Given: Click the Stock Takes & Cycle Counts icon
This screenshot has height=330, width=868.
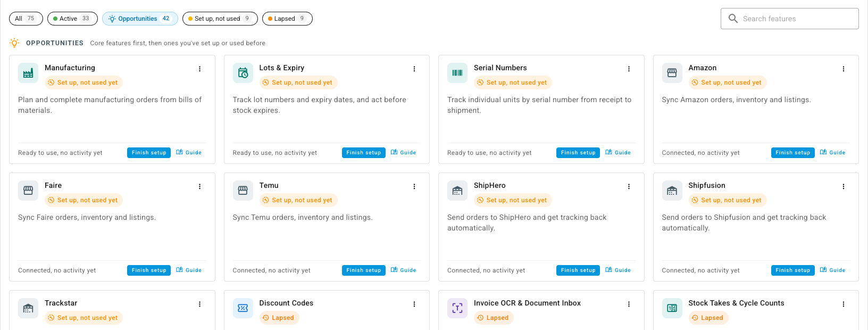Looking at the screenshot, I should click(x=672, y=308).
